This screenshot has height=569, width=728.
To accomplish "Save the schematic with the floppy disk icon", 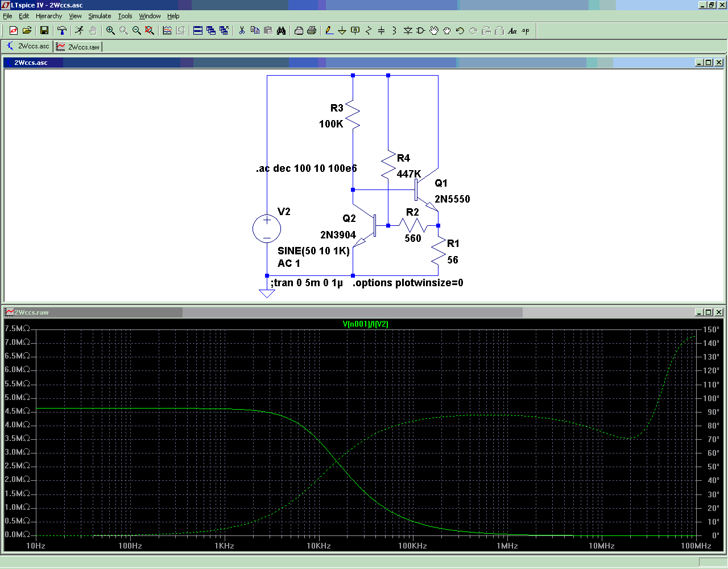I will tap(44, 31).
